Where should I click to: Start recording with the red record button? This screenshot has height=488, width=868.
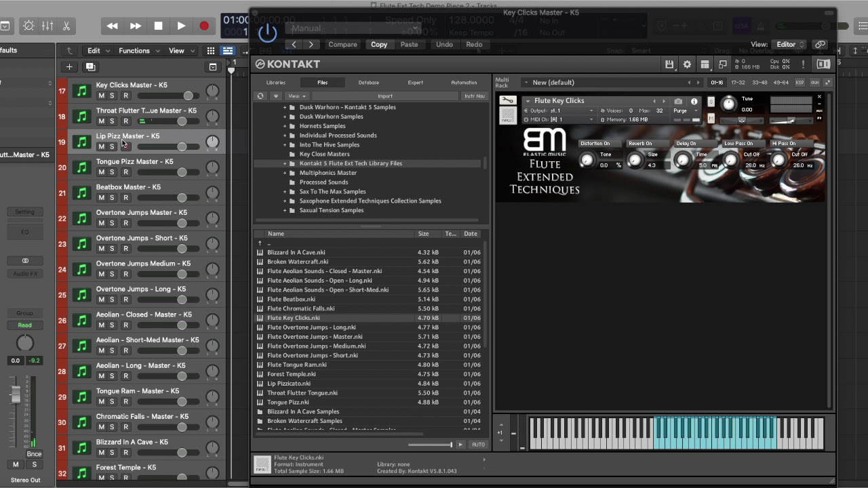[204, 26]
